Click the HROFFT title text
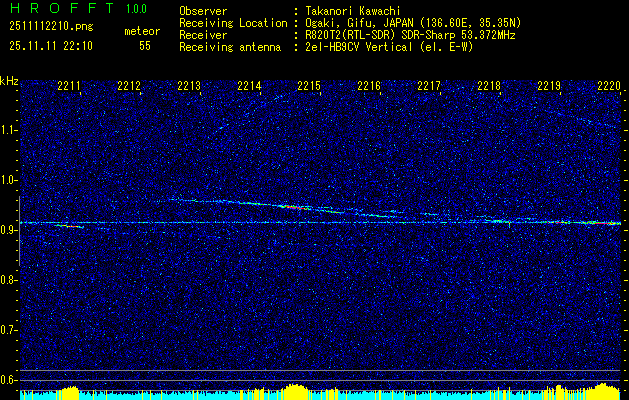629x400 pixels. 62,8
